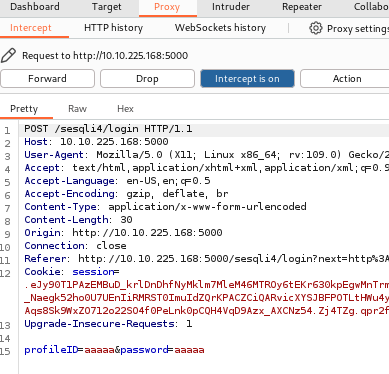Click the Request to http://10.10.225.168:5000 label
The width and height of the screenshot is (389, 374).
coord(105,55)
